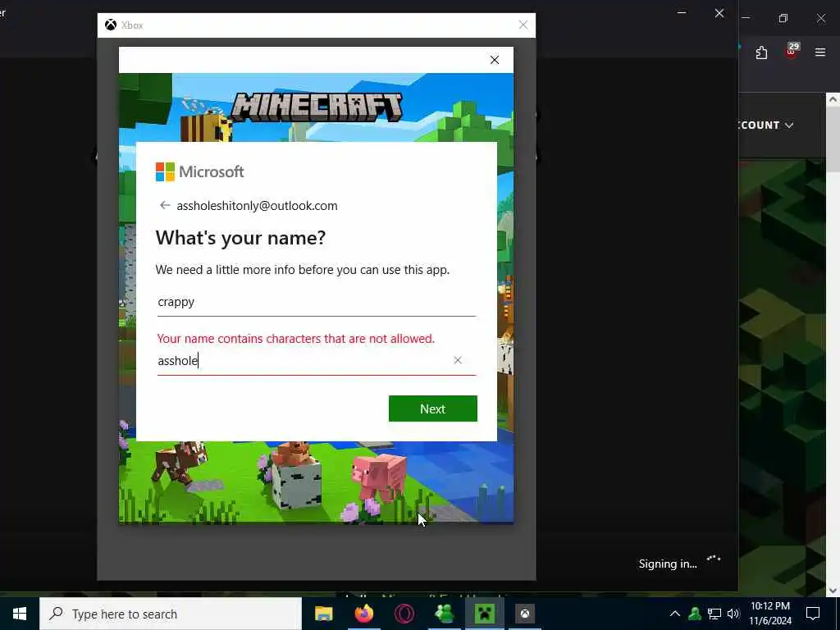
Task: Click the browser scrollbar up arrow
Action: (x=833, y=99)
